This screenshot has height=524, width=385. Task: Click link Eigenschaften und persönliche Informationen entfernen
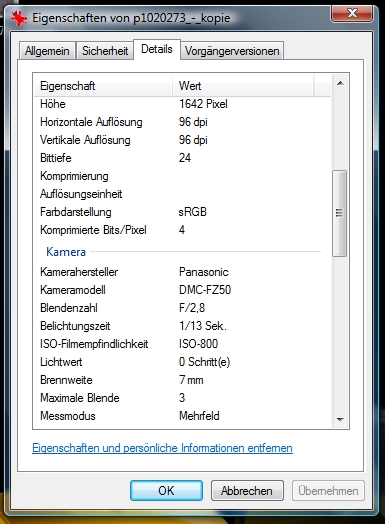pyautogui.click(x=162, y=448)
